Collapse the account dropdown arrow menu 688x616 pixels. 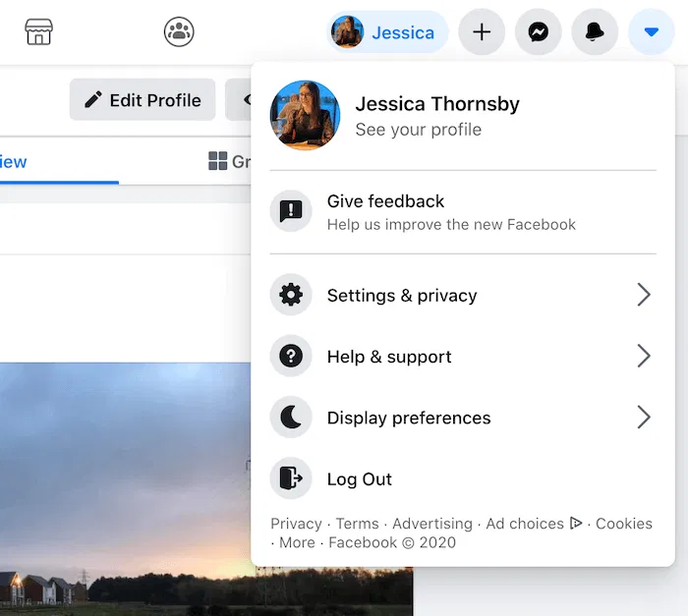pyautogui.click(x=651, y=32)
